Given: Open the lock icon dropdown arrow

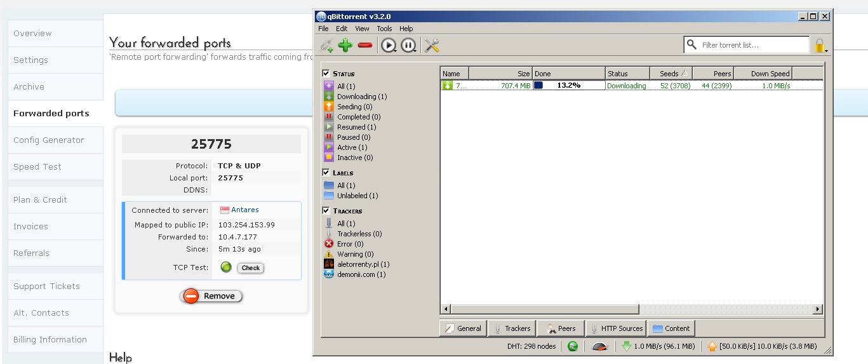Looking at the screenshot, I should [x=826, y=51].
